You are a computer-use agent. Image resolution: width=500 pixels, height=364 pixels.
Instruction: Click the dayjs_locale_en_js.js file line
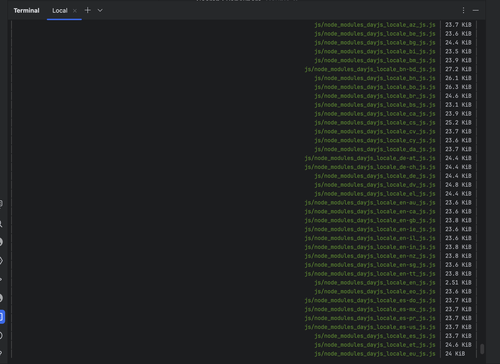(x=375, y=283)
